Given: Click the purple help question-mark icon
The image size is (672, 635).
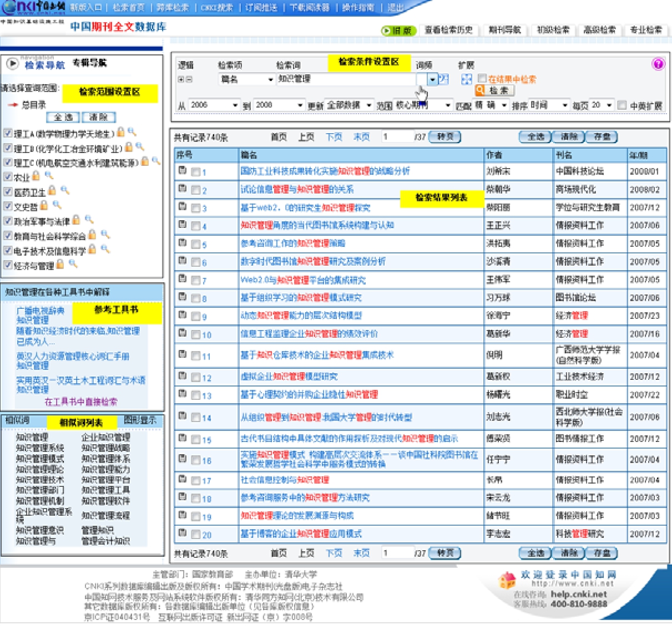Looking at the screenshot, I should [658, 64].
